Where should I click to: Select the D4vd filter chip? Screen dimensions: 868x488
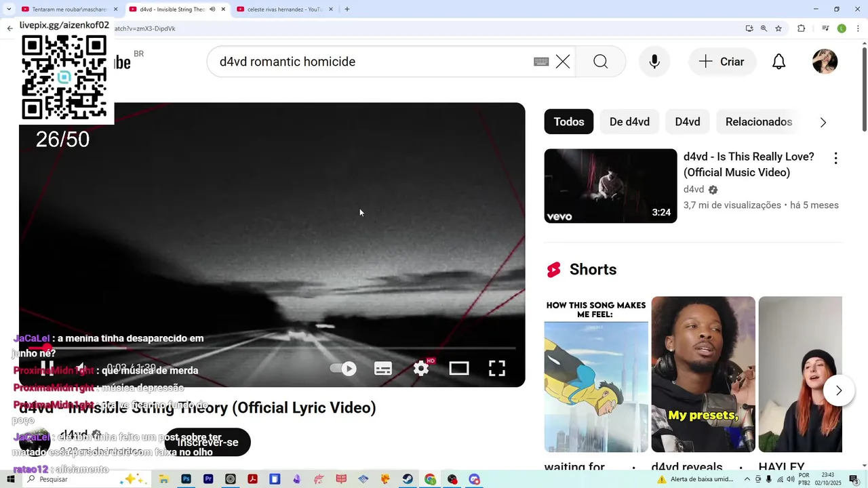pyautogui.click(x=688, y=122)
